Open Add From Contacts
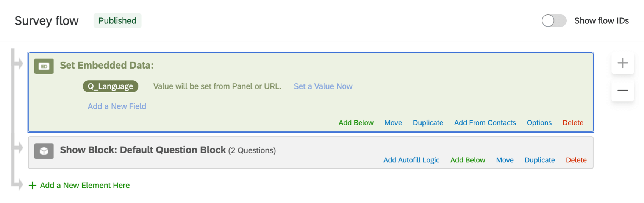The height and width of the screenshot is (203, 644). point(485,123)
